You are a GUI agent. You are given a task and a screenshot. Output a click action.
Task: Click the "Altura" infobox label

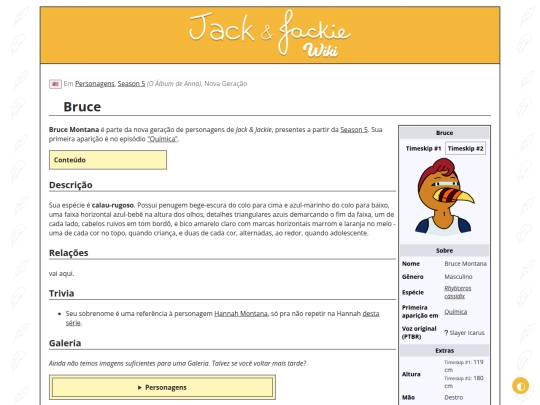pos(411,374)
